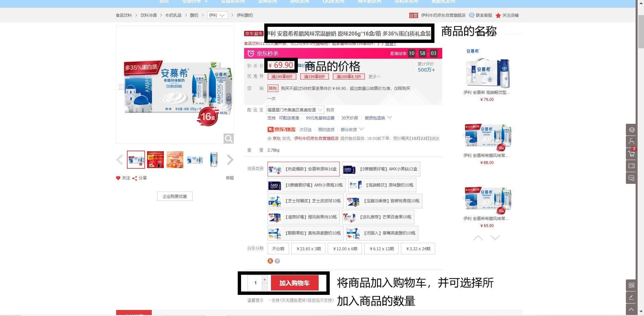Open the 伊利 brand dropdown in breadcrumb

pos(218,15)
